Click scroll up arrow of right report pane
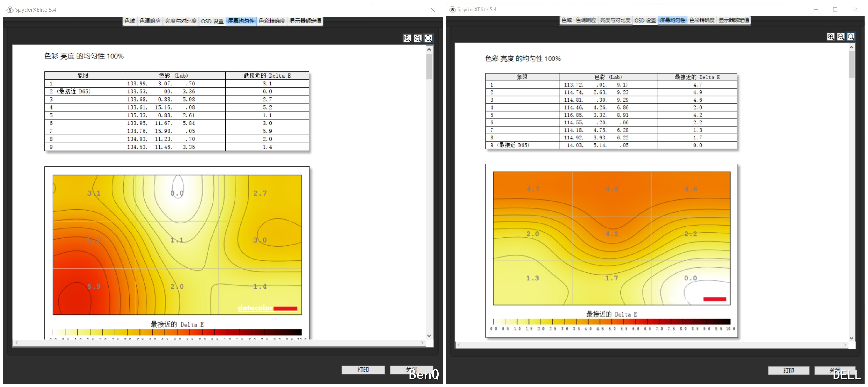The image size is (868, 387). coord(852,48)
